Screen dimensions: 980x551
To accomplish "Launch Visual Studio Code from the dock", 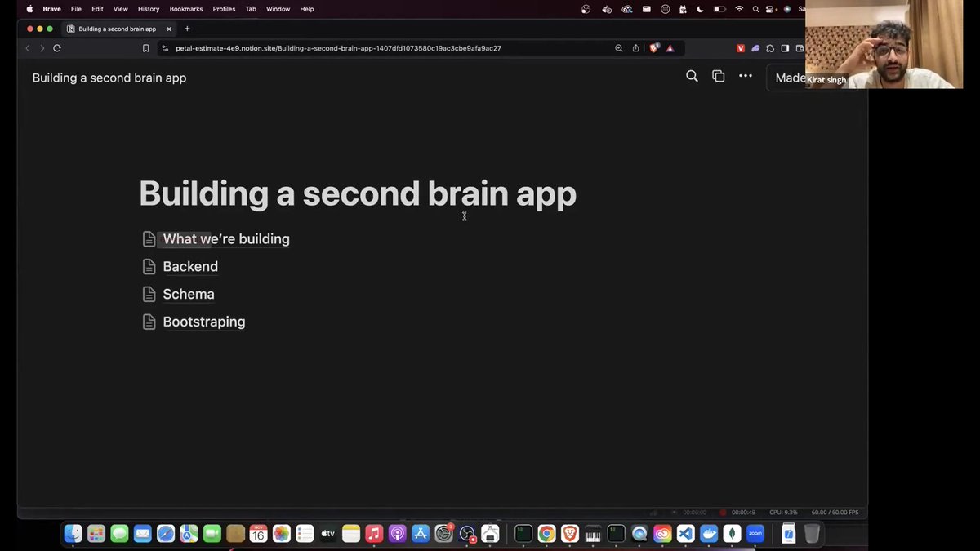I will click(x=685, y=534).
